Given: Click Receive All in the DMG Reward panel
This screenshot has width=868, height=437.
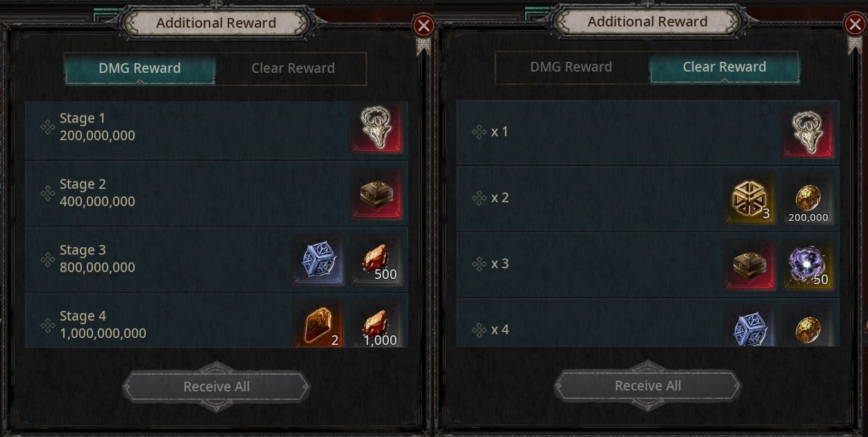Looking at the screenshot, I should [216, 387].
